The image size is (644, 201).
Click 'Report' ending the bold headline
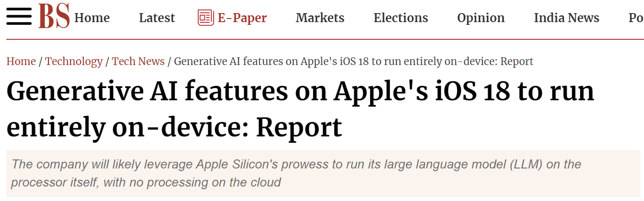pyautogui.click(x=299, y=127)
